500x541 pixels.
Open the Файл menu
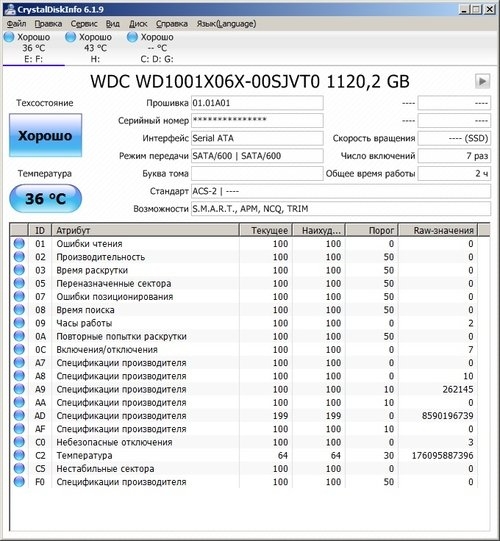point(17,24)
